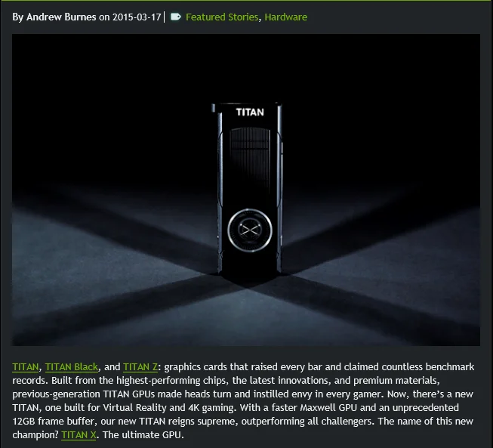Follow the TITAN Black link
Image resolution: width=493 pixels, height=448 pixels.
point(72,367)
